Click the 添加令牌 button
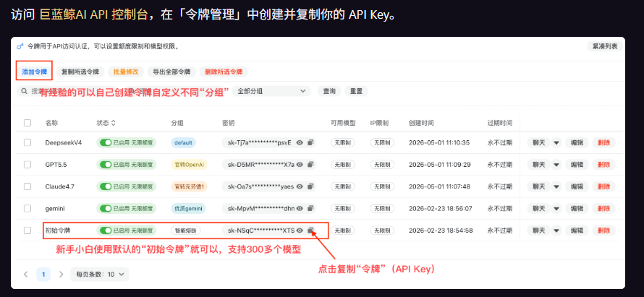Screen dimensions: 644x297 coord(35,72)
